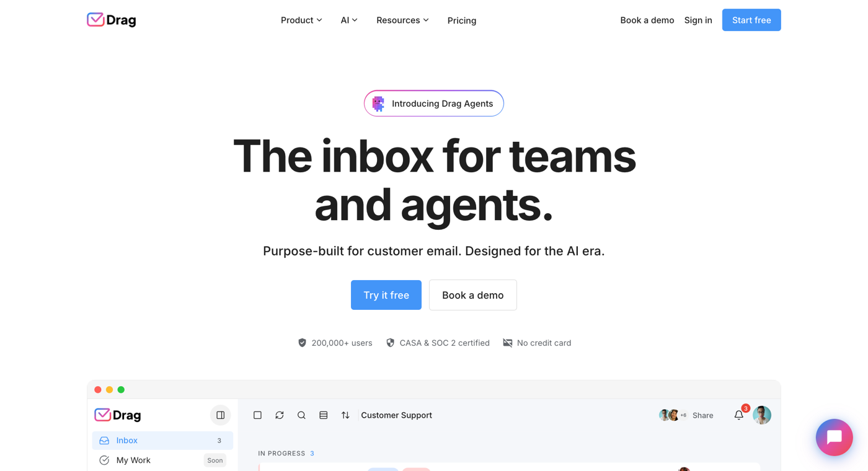Viewport: 868px width, 471px height.
Task: Click the Try it free button
Action: 386,295
